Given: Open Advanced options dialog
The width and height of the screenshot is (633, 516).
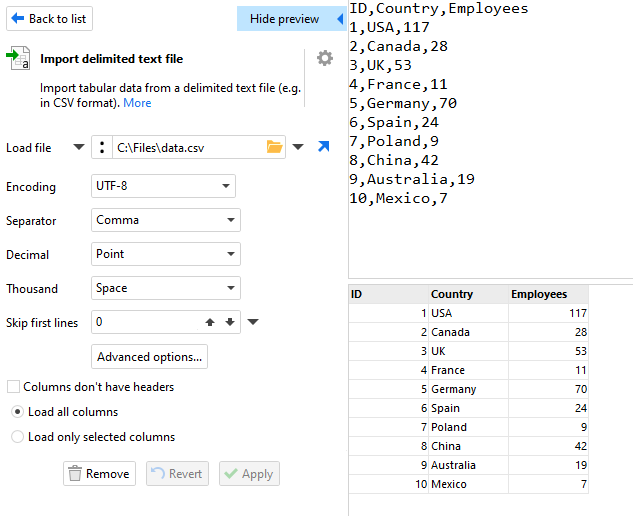Looking at the screenshot, I should tap(149, 357).
